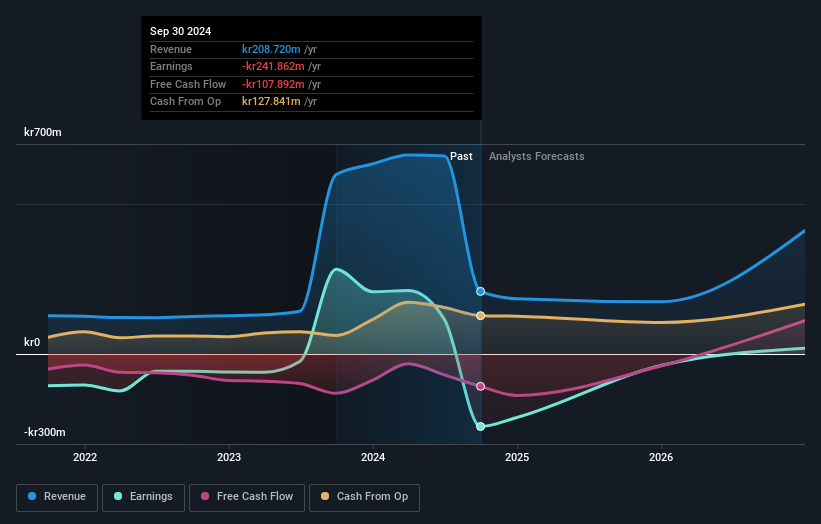This screenshot has width=821, height=524.
Task: Click the Free Cash Flow label in tooltip
Action: click(188, 84)
